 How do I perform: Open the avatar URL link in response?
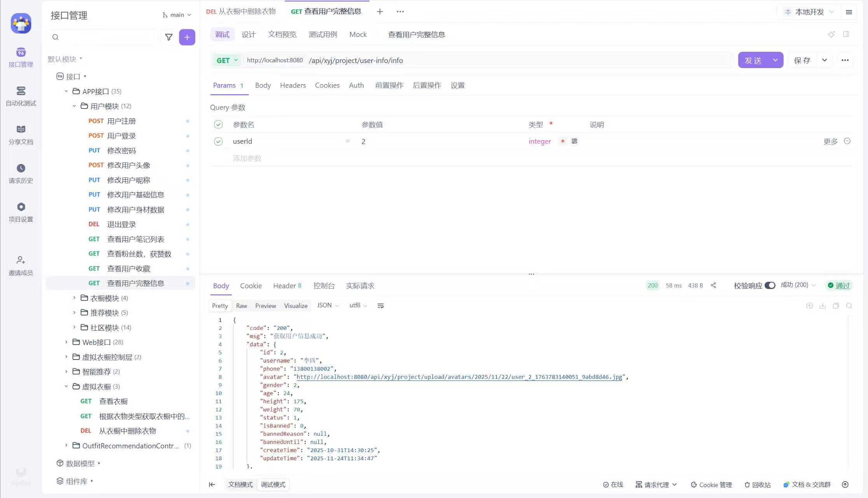pos(459,377)
